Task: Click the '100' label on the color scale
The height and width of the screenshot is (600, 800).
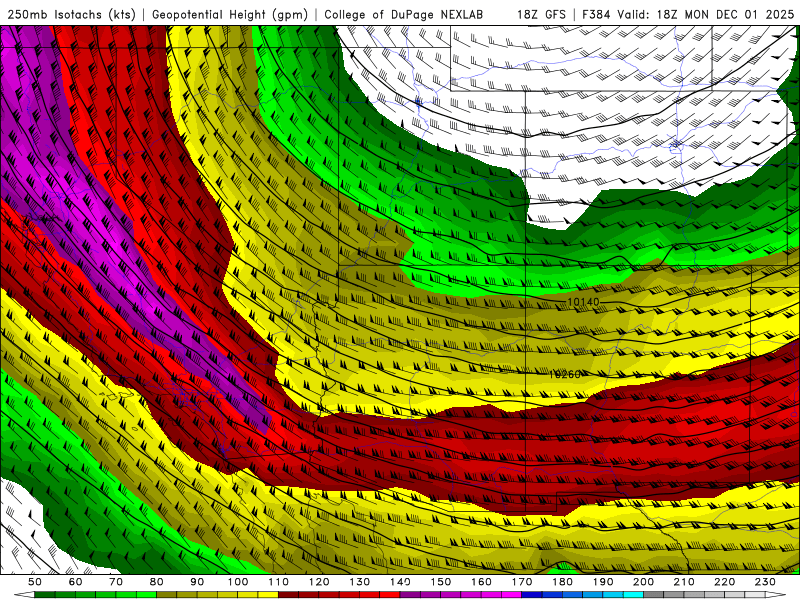Action: tap(238, 582)
